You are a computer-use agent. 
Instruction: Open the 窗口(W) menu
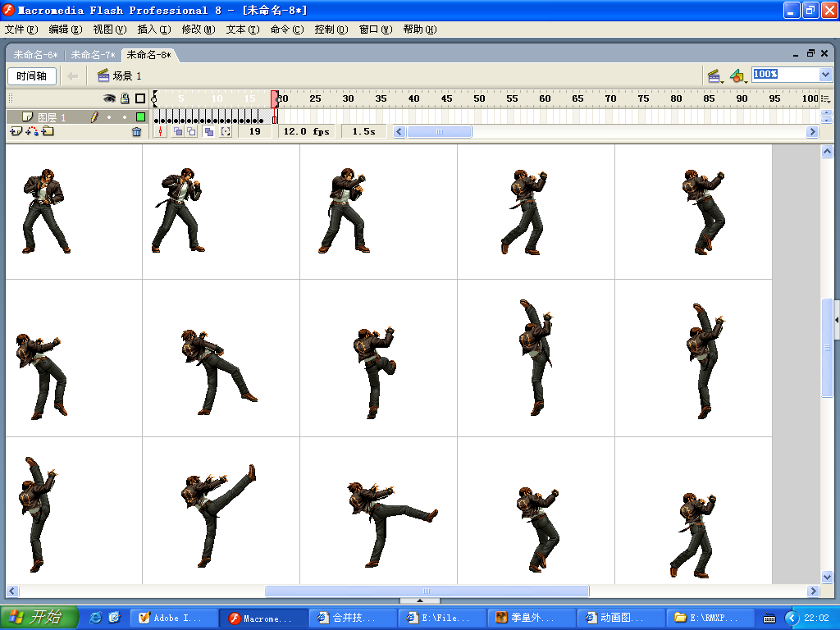tap(376, 30)
